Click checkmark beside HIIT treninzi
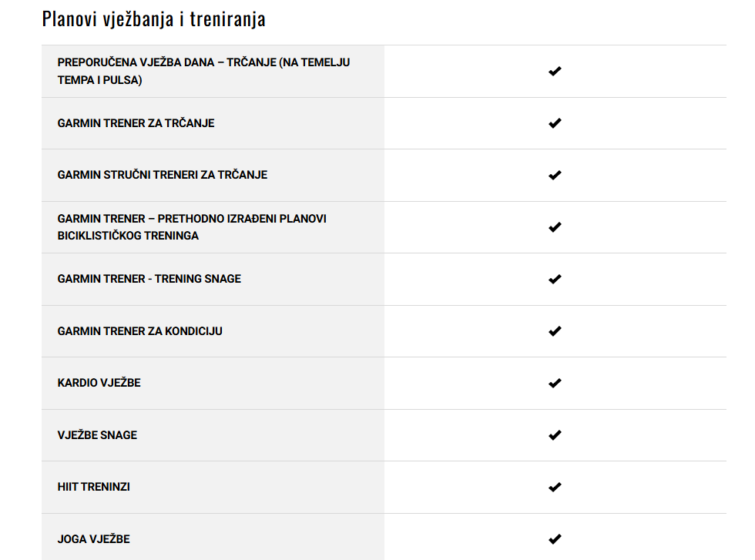755x560 pixels. tap(555, 488)
